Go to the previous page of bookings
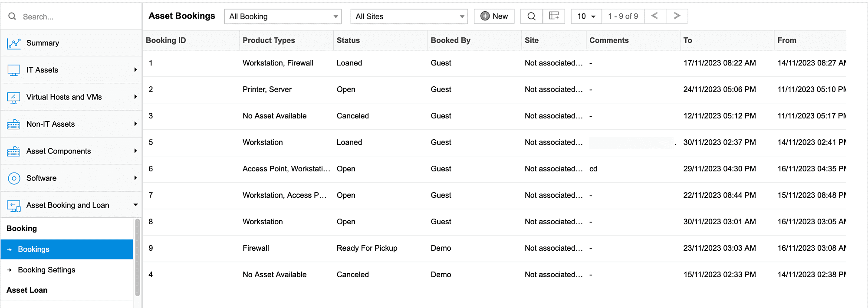Image resolution: width=868 pixels, height=308 pixels. click(x=655, y=16)
